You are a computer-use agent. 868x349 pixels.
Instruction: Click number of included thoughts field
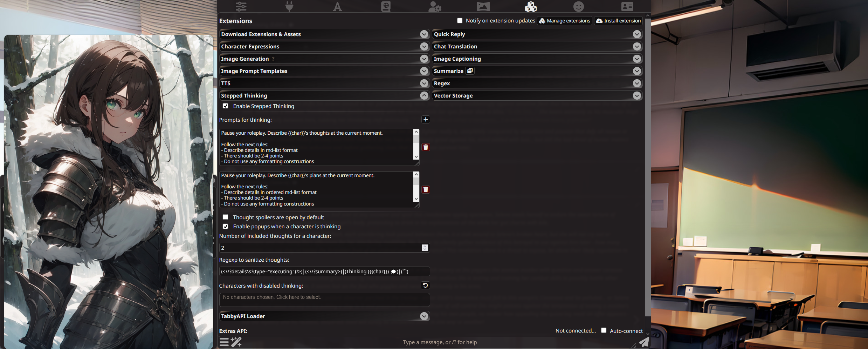(x=324, y=248)
